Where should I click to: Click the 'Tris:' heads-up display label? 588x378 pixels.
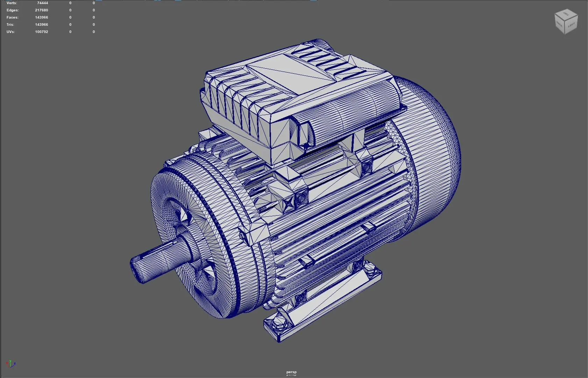click(x=10, y=24)
